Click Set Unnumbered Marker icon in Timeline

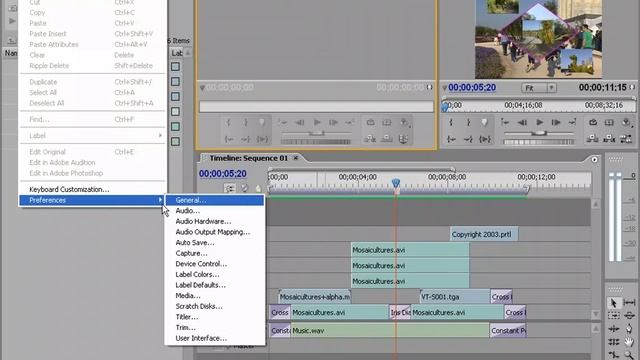click(258, 188)
